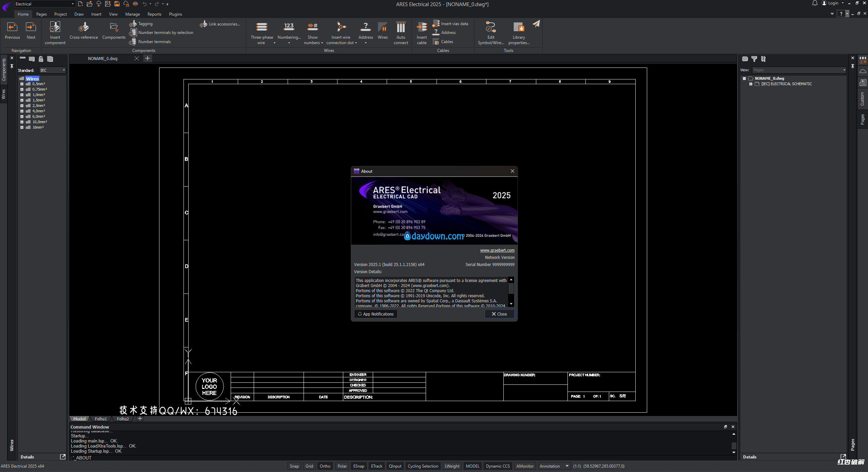Viewport: 868px width, 472px height.
Task: Open the Electrical workspace dropdown
Action: coord(44,4)
